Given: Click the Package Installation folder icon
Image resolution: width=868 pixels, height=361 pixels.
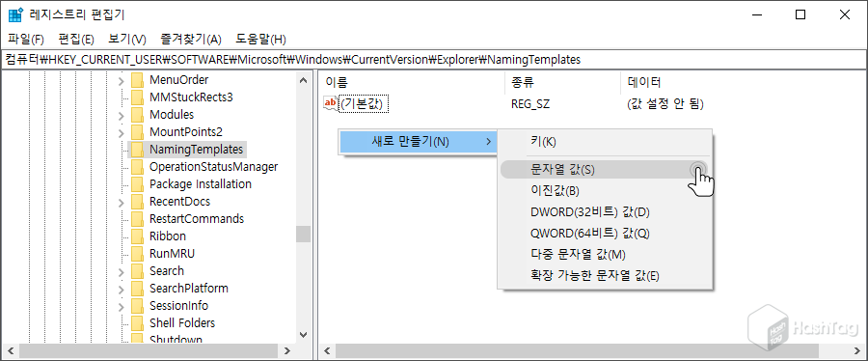Looking at the screenshot, I should pyautogui.click(x=137, y=183).
